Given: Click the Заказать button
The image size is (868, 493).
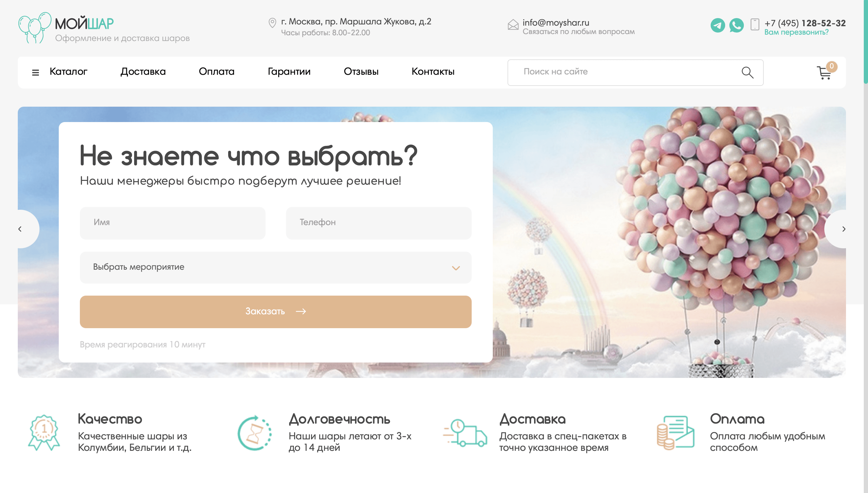Looking at the screenshot, I should click(x=275, y=312).
